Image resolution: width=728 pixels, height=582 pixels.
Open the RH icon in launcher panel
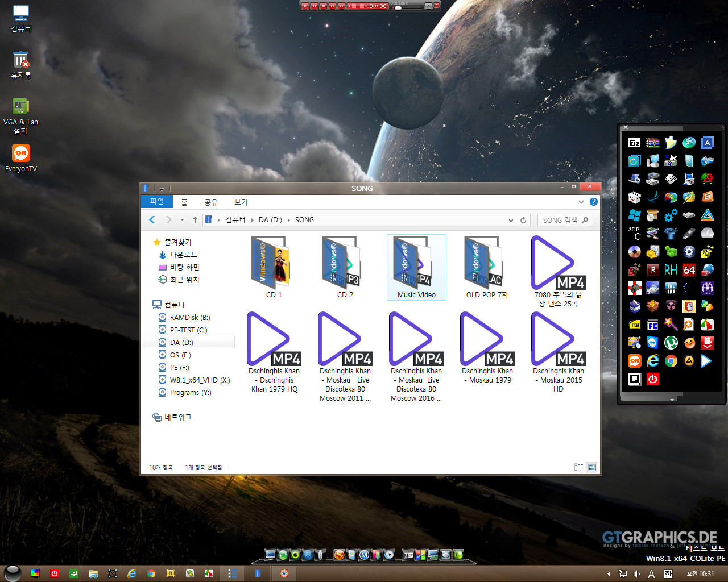pos(671,270)
